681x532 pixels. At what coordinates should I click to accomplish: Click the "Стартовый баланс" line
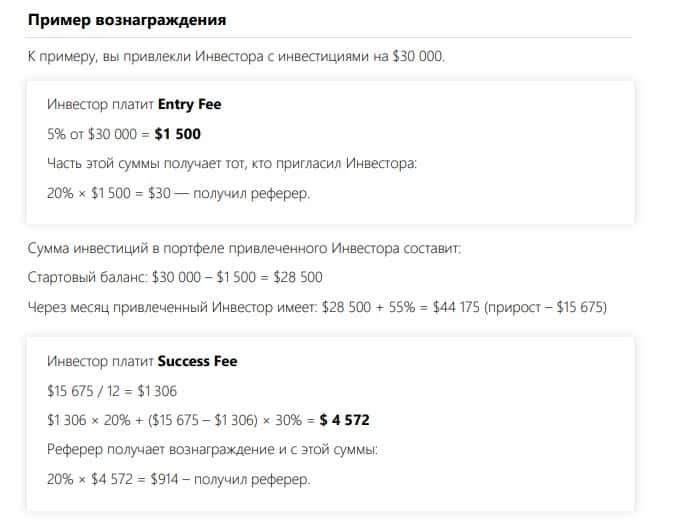[175, 277]
